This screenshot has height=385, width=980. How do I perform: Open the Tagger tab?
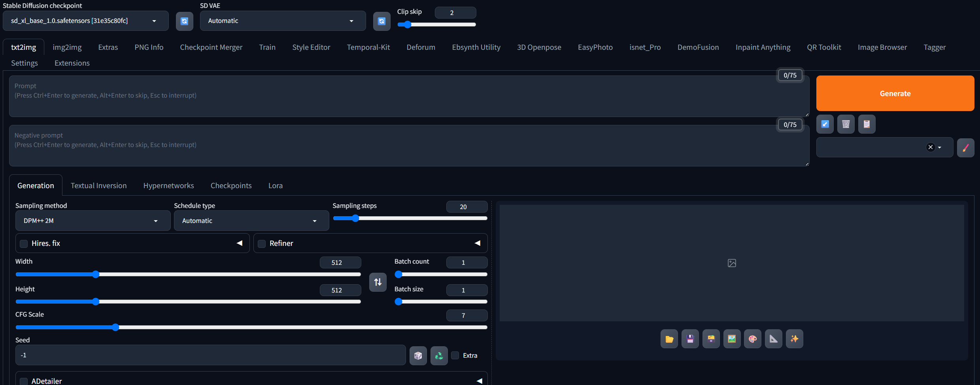pyautogui.click(x=935, y=47)
